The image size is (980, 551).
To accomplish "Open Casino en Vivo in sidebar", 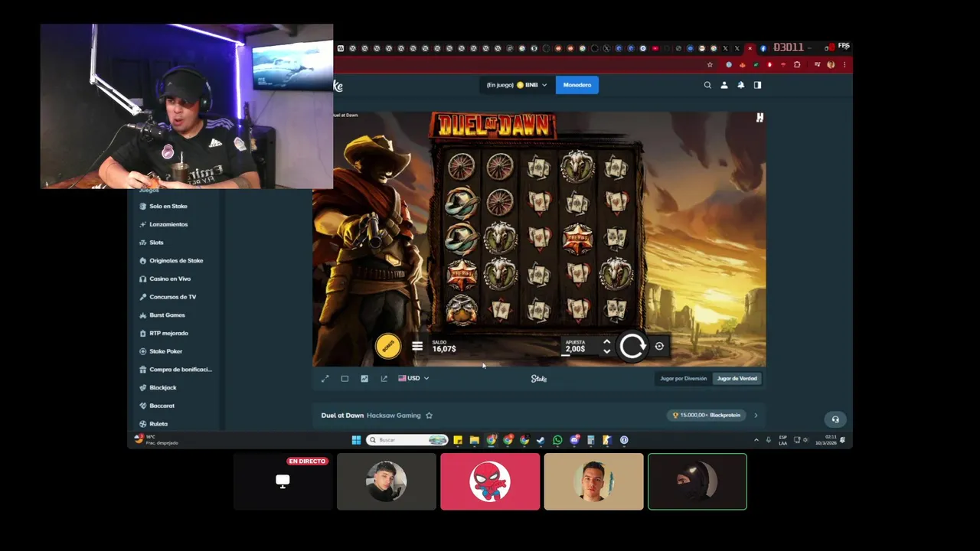I will tap(170, 279).
